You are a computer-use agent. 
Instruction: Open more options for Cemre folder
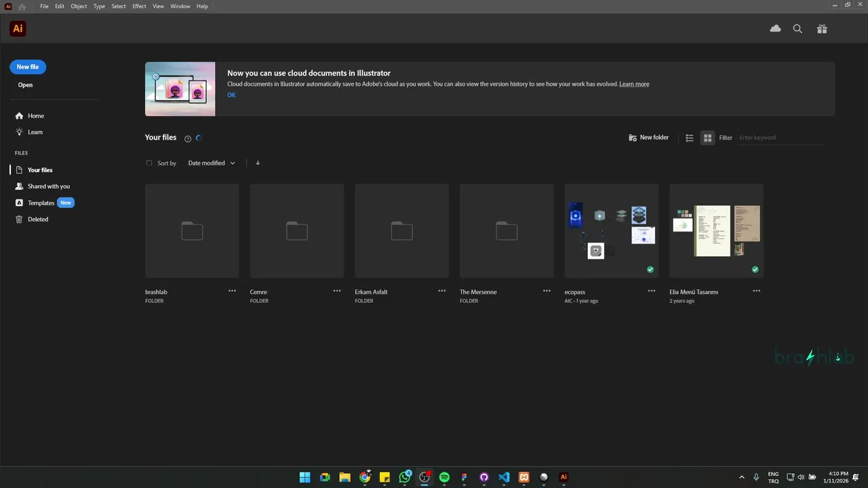337,291
